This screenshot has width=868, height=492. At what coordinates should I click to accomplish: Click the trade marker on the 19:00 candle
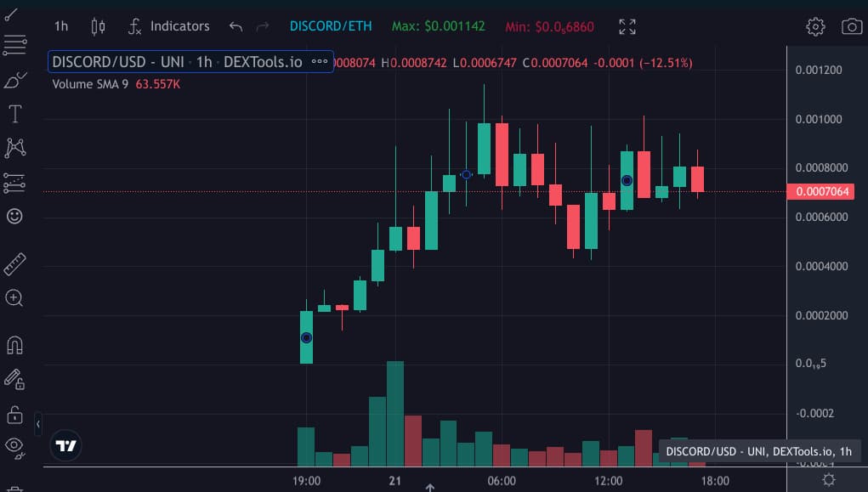click(306, 338)
